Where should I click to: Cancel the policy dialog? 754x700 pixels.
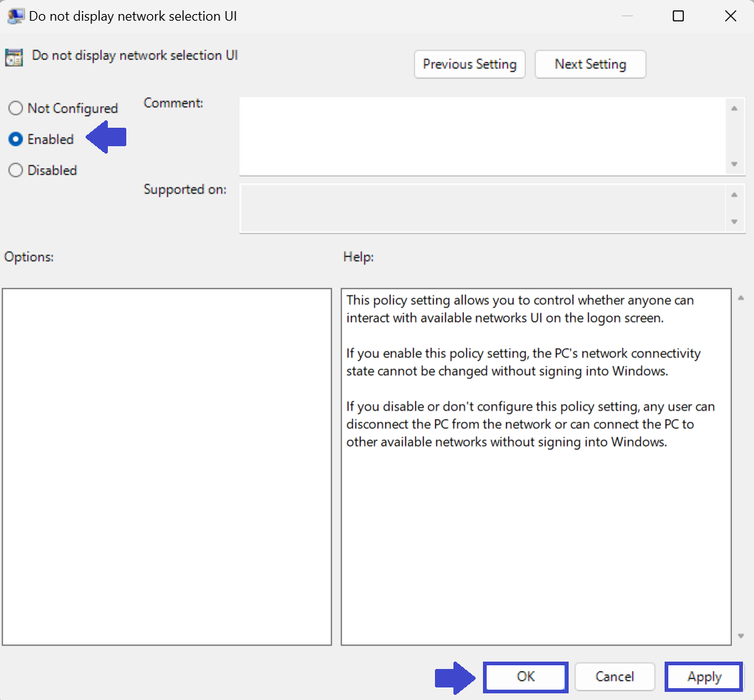coord(614,676)
